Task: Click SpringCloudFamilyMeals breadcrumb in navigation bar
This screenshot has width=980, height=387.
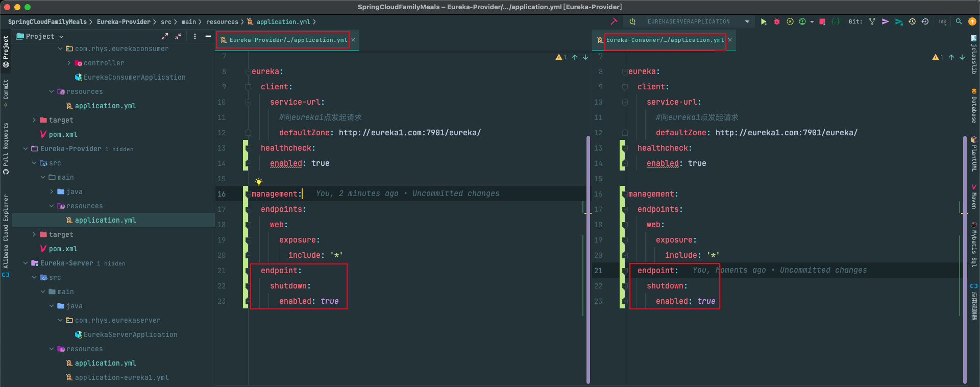Action: click(x=47, y=22)
